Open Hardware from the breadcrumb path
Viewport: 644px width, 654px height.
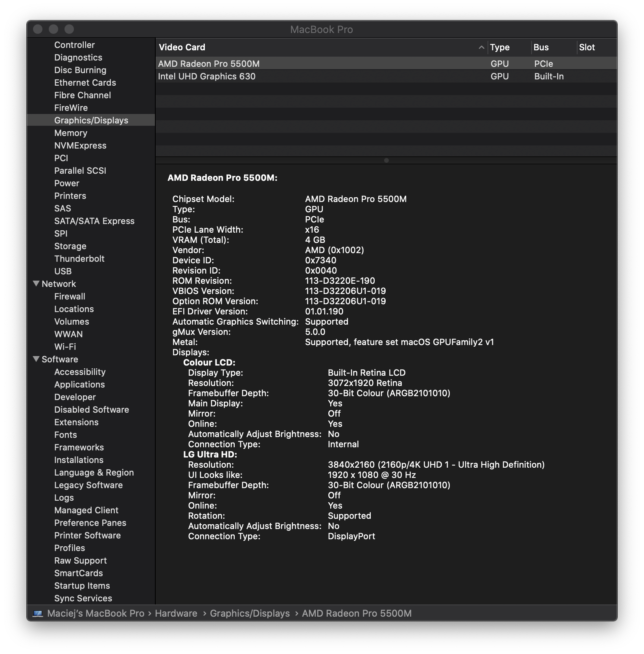[176, 613]
